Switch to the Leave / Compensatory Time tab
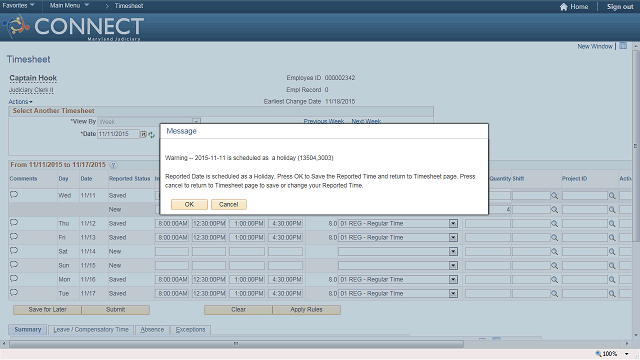 tap(91, 329)
